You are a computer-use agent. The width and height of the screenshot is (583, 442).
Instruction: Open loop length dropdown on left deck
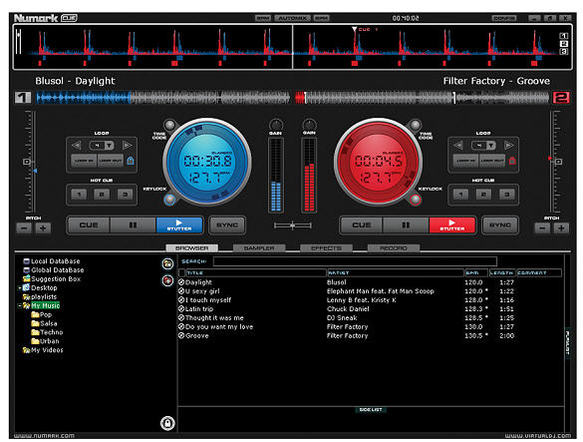[109, 145]
